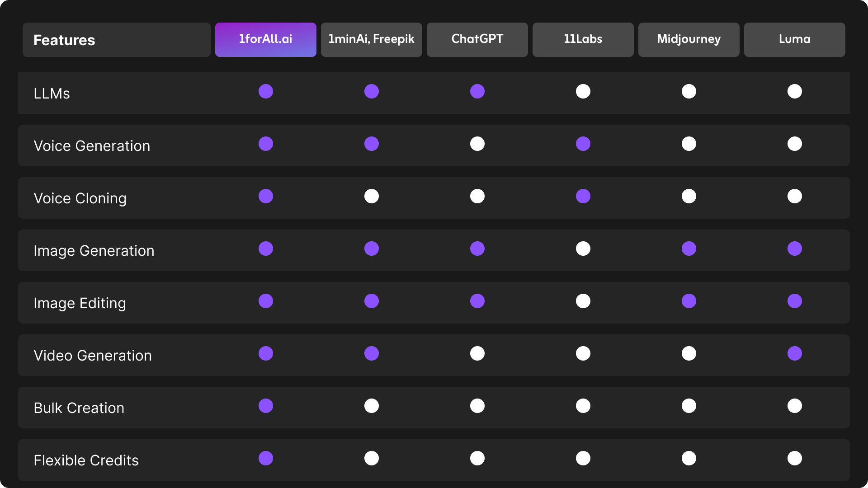Click the Voice Cloning dot under 11Labs
The image size is (868, 488).
583,196
